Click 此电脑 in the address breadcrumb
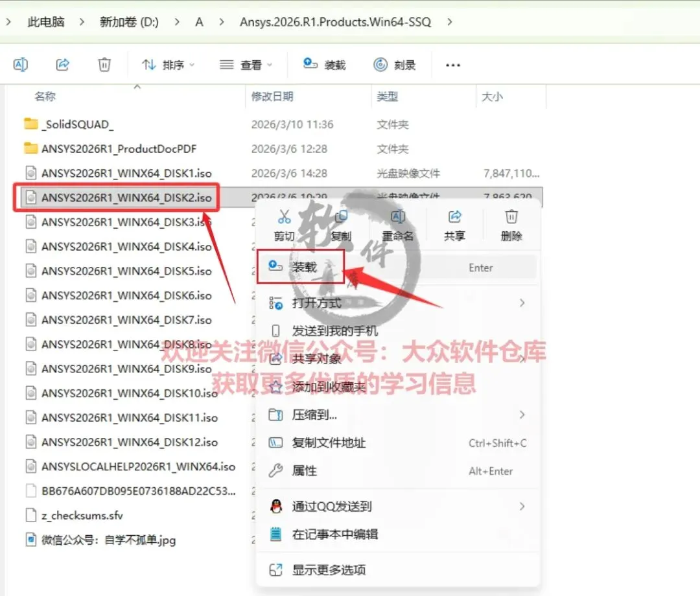Screen dimensions: 700x596 click(x=46, y=22)
